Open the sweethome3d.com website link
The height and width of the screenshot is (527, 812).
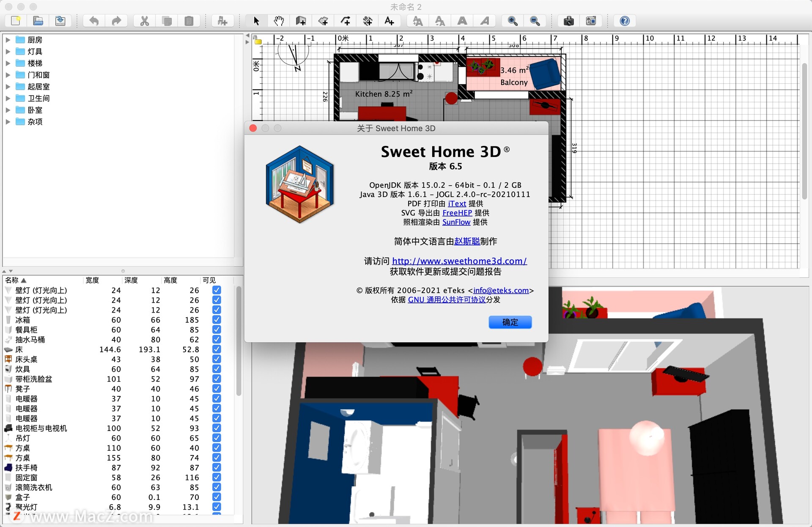pyautogui.click(x=459, y=261)
